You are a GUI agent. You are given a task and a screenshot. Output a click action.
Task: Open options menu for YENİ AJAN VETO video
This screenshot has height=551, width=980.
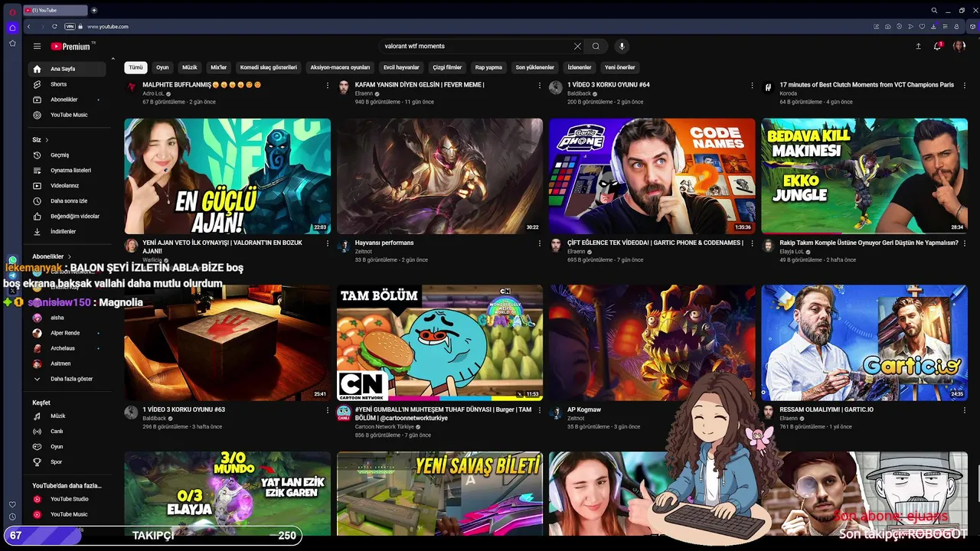tap(328, 243)
